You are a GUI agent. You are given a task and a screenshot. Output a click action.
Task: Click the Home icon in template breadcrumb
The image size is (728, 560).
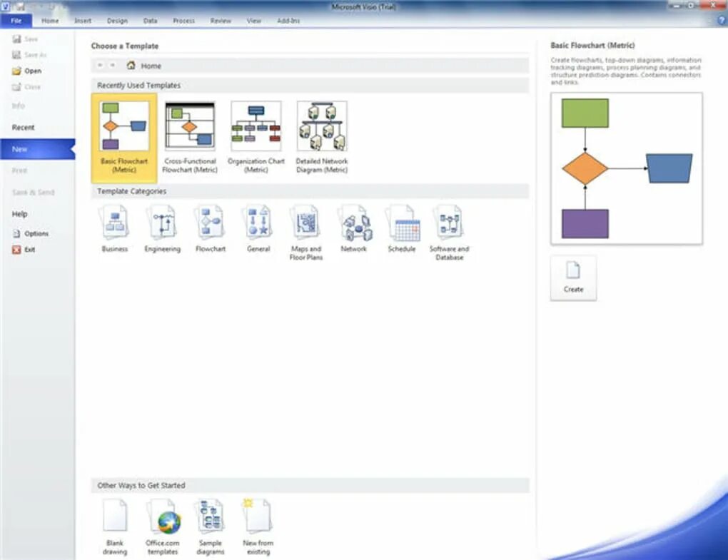click(131, 66)
